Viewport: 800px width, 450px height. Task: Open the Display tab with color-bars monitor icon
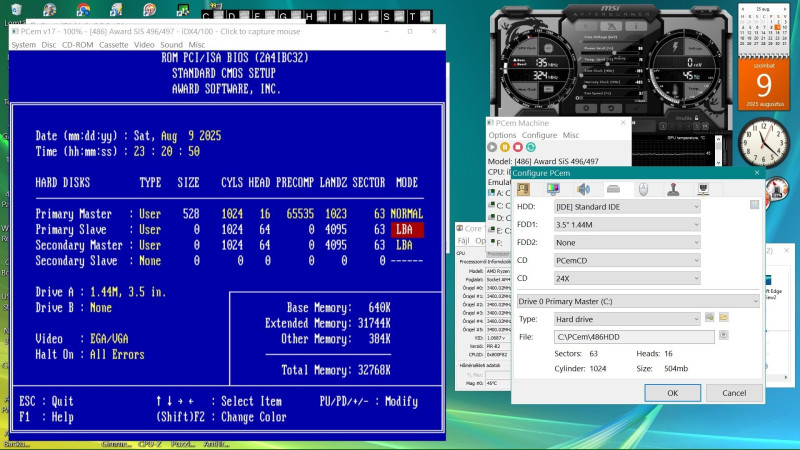[553, 189]
